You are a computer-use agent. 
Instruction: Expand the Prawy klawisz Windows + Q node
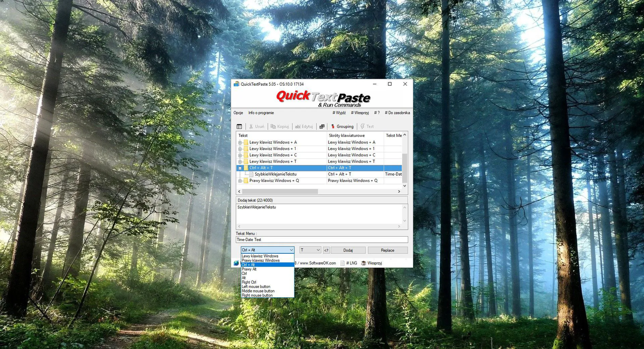240,181
